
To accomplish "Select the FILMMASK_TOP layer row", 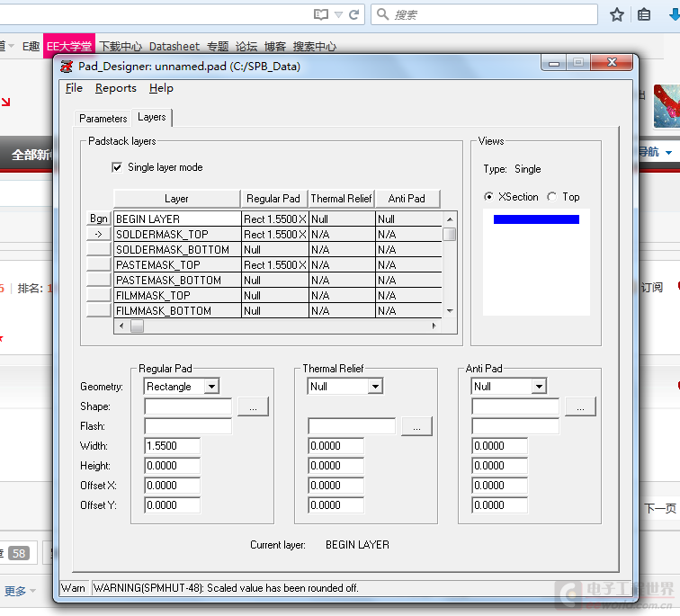I will pyautogui.click(x=278, y=296).
